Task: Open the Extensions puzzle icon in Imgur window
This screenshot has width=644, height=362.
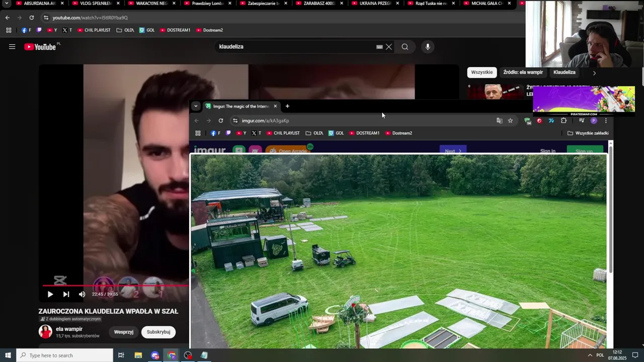Action: pos(563,121)
